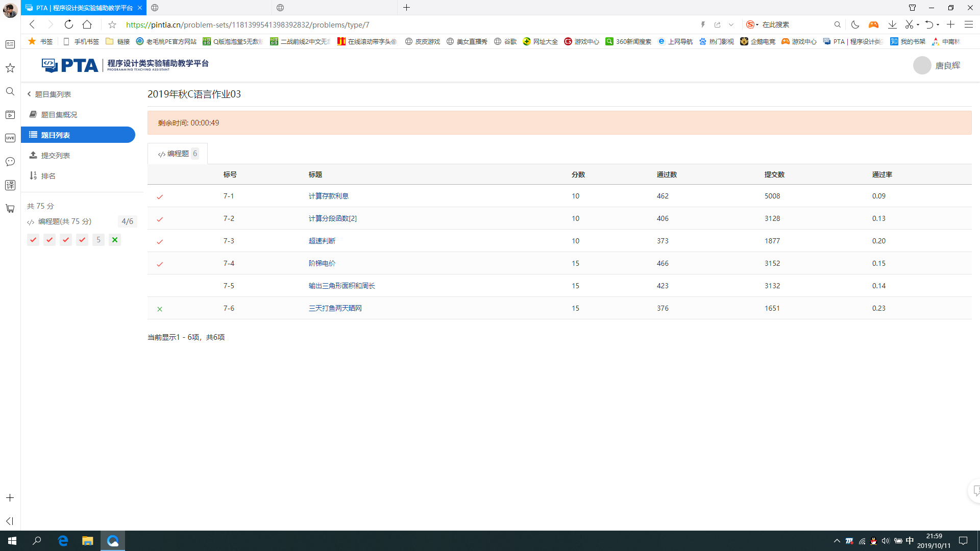Click the green X problem 6 box
Image resolution: width=980 pixels, height=551 pixels.
click(x=115, y=240)
